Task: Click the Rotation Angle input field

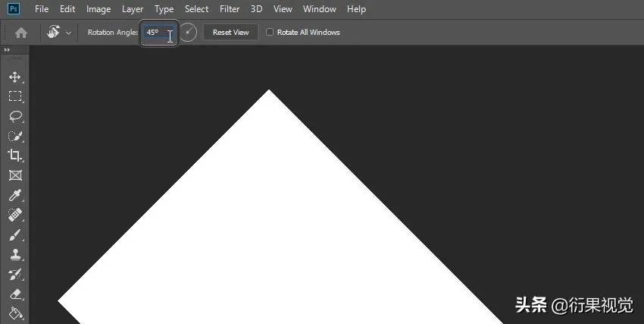Action: click(x=158, y=33)
